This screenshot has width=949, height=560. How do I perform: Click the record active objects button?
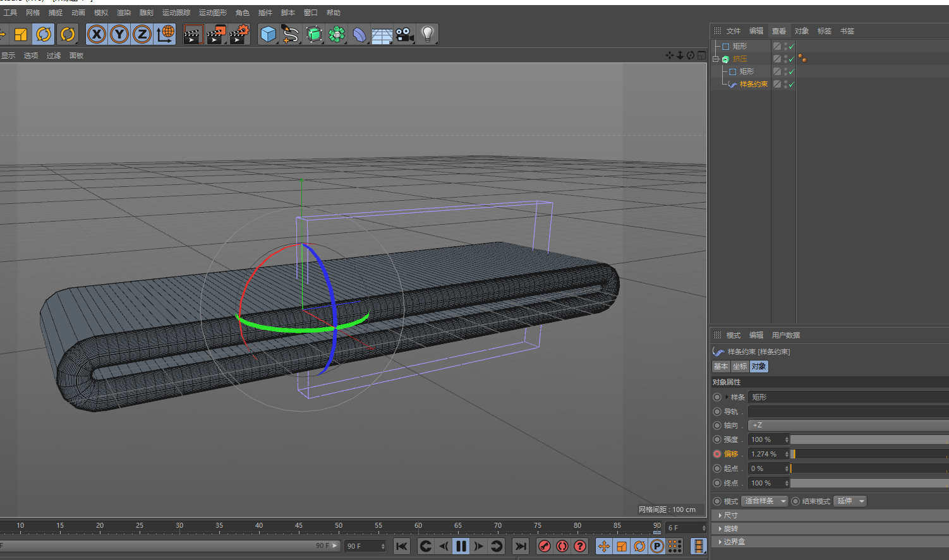(545, 546)
